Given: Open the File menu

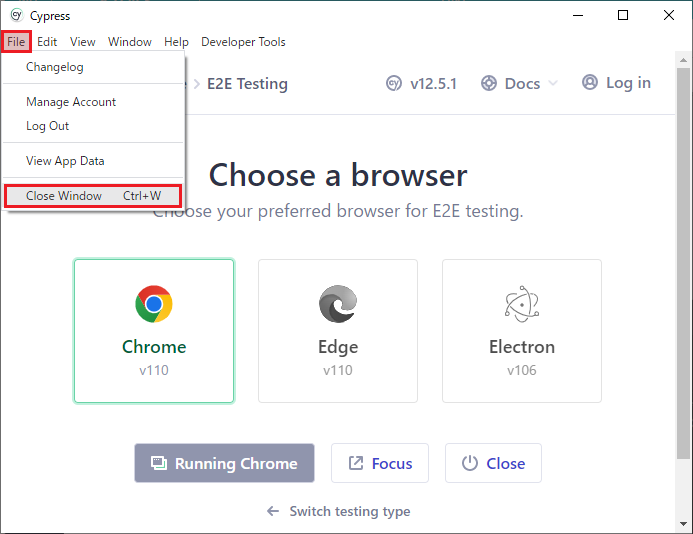Looking at the screenshot, I should point(16,42).
